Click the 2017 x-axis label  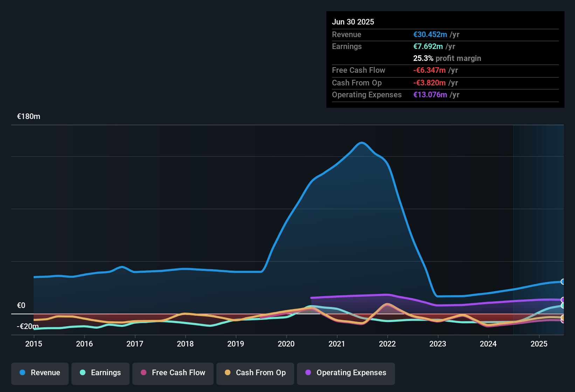point(135,344)
